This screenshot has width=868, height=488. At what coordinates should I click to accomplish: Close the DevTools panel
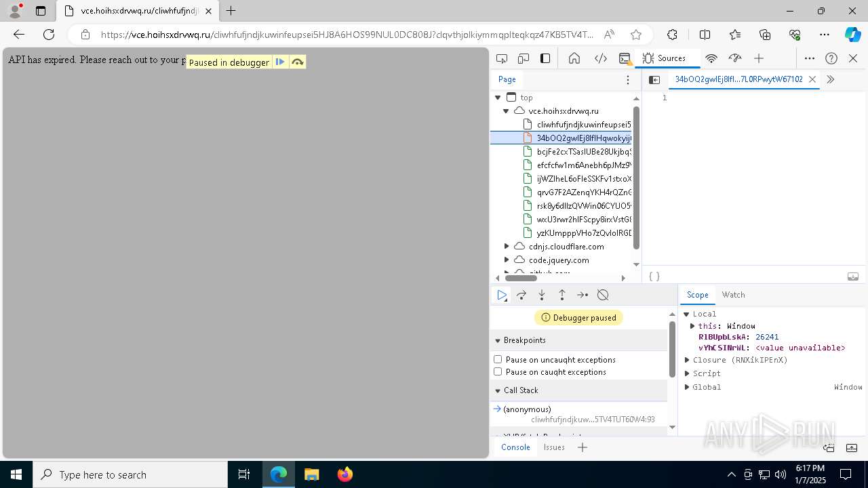tap(853, 58)
